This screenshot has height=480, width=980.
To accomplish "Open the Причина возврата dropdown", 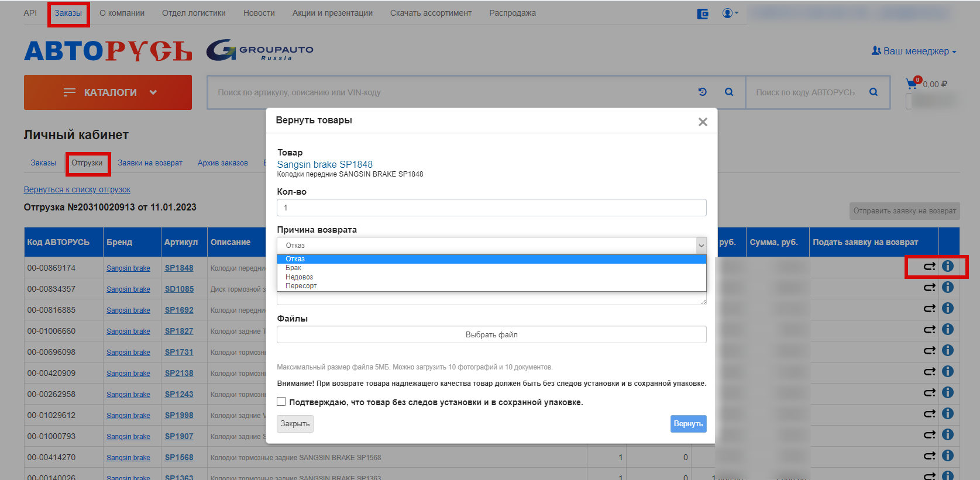I will (x=491, y=246).
